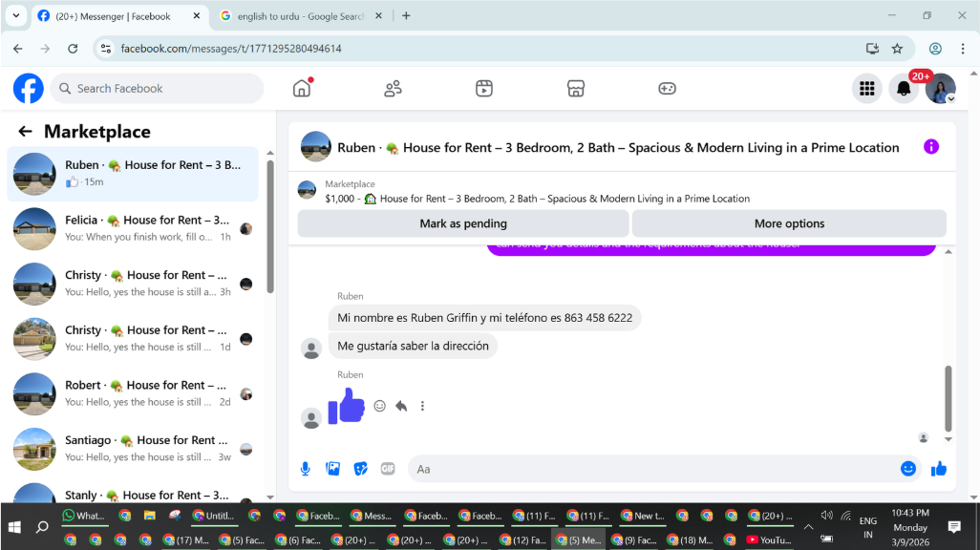Open the Windows Start menu
This screenshot has width=980, height=550.
[x=13, y=527]
